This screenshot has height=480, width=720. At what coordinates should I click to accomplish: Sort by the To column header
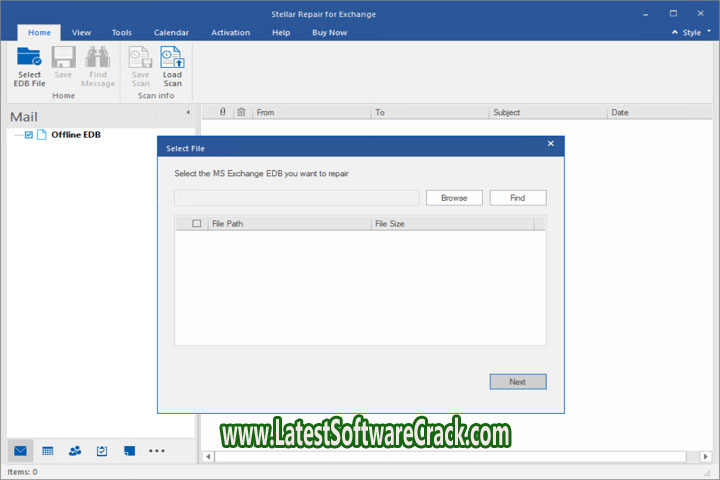(x=430, y=112)
